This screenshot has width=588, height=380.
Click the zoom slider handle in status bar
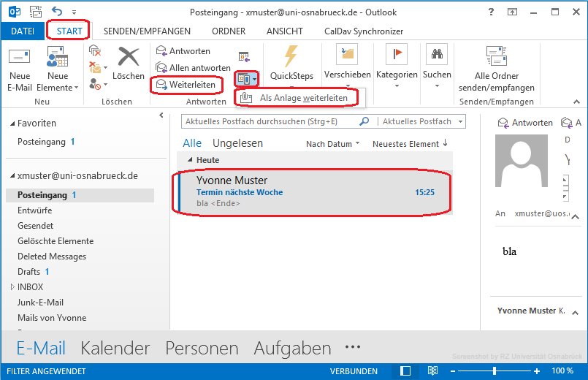(x=495, y=371)
